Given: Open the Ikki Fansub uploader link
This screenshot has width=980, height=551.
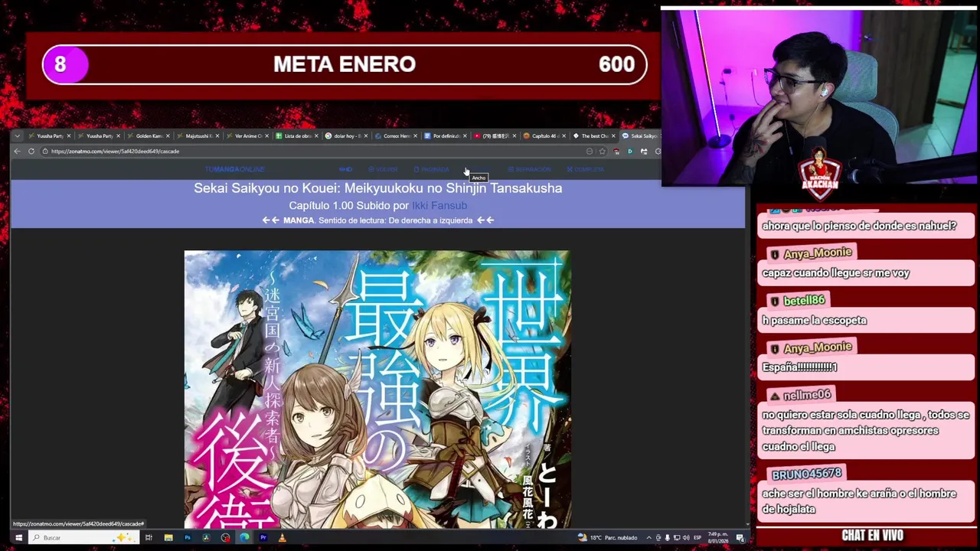Looking at the screenshot, I should coord(439,206).
